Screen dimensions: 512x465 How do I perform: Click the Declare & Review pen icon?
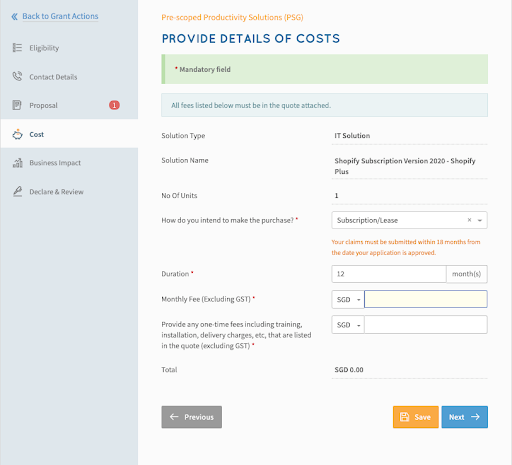[17, 191]
